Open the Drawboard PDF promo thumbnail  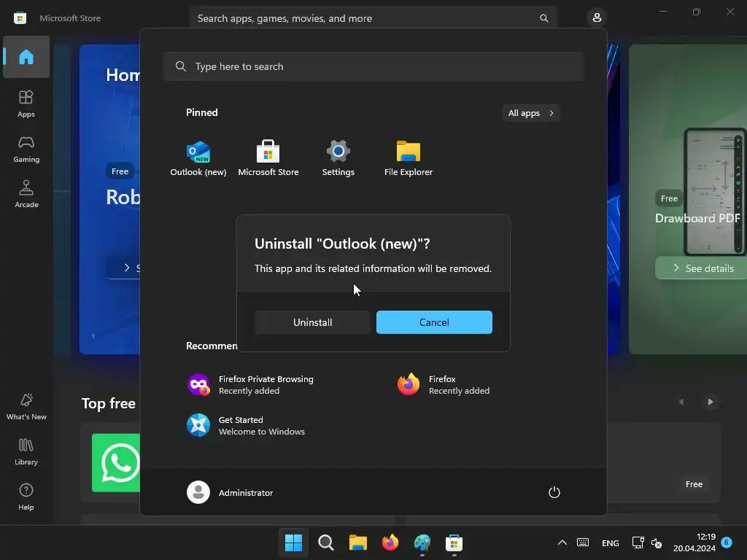(715, 192)
